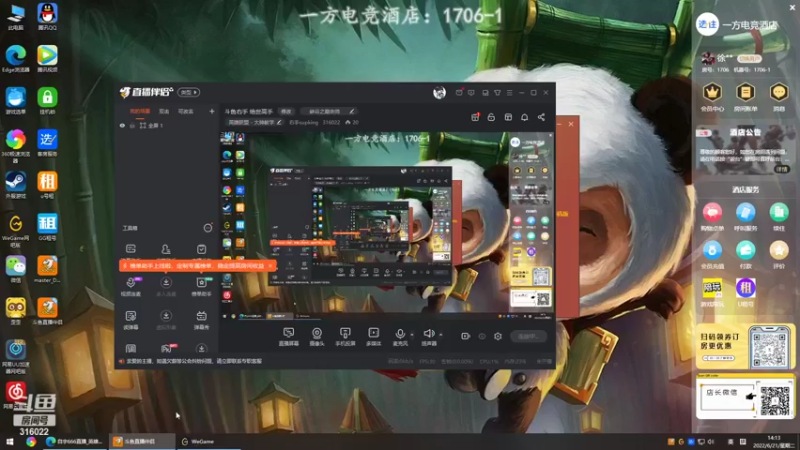Toggle 扬声器 speaker
The height and width of the screenshot is (450, 800).
[429, 337]
